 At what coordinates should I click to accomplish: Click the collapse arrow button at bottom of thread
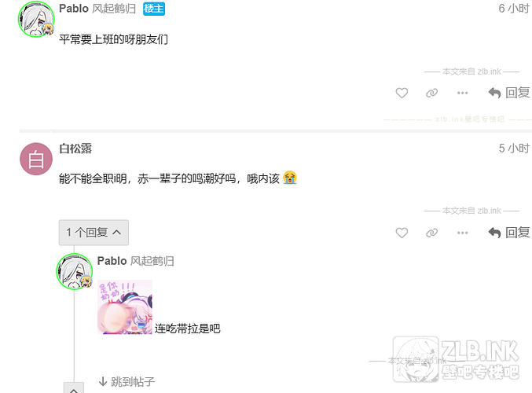point(74,388)
